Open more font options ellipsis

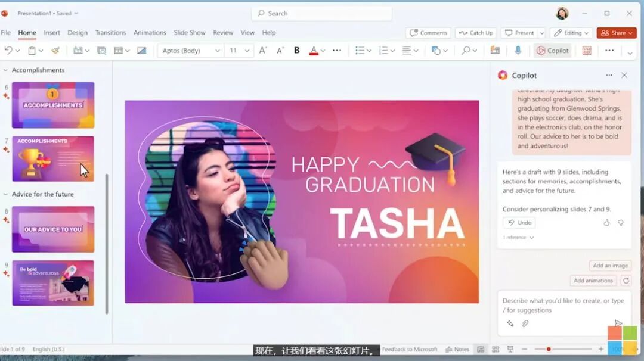coord(337,51)
